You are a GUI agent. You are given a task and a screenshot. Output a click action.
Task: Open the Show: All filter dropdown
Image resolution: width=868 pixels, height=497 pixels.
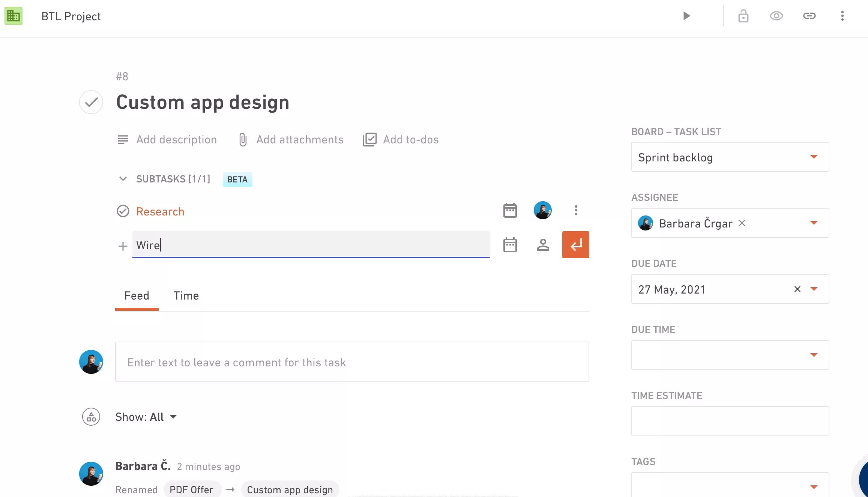[146, 417]
